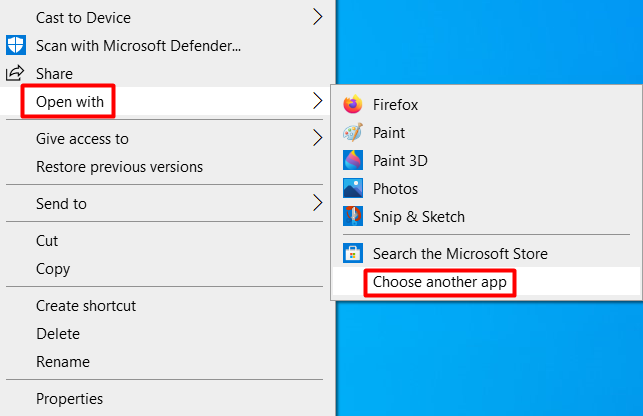Select Rename in the context menu
The image size is (643, 416).
[x=63, y=361]
